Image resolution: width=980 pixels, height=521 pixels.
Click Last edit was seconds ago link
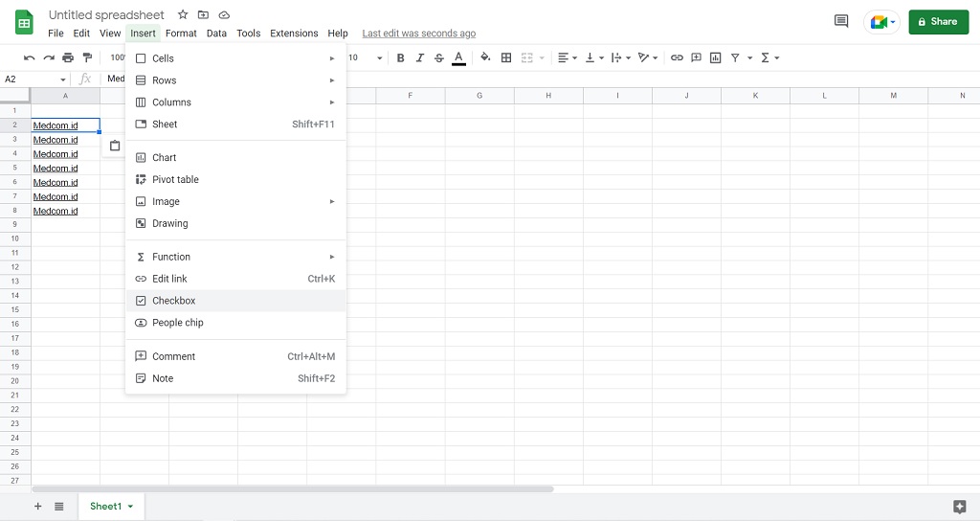click(419, 34)
